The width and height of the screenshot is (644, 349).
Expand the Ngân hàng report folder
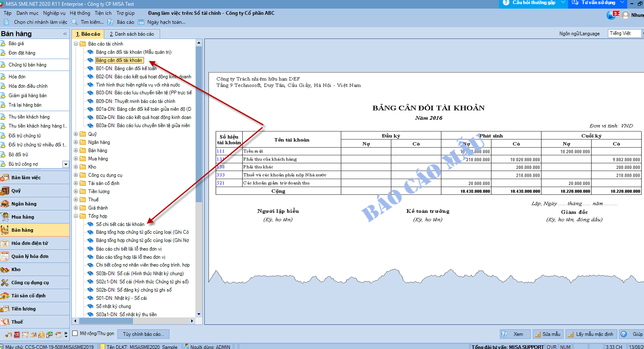coord(76,142)
